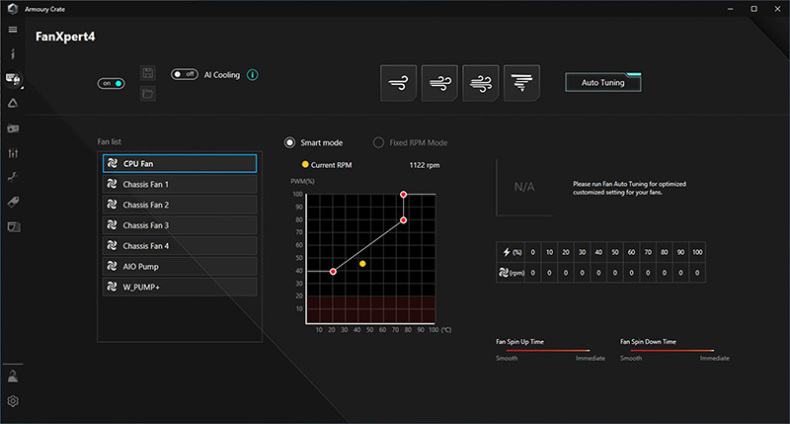Viewport: 790px width, 424px height.
Task: Click the Fan Spin Down Time slider
Action: 672,350
